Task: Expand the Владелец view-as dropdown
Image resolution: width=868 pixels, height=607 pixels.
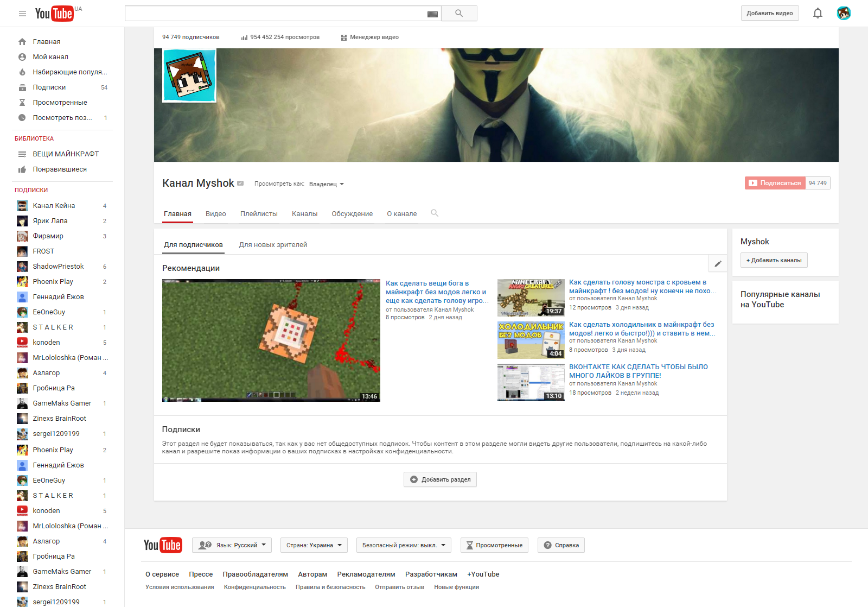Action: (x=327, y=184)
